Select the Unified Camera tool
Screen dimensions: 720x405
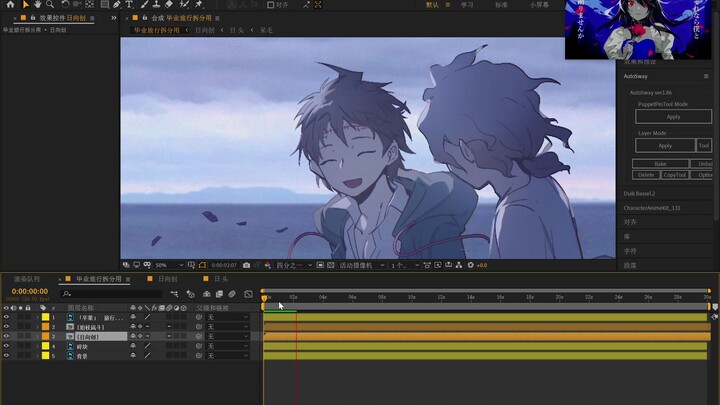point(77,5)
